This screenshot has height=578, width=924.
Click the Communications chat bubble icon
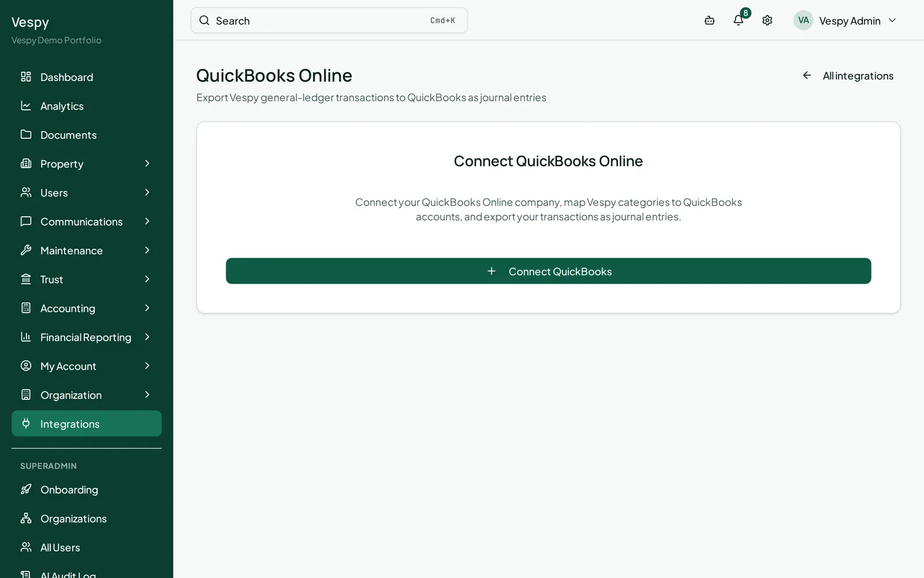(x=26, y=221)
